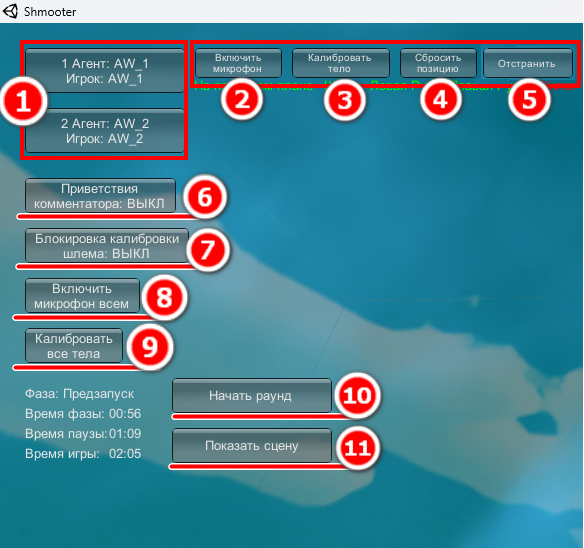Click Отстранить button

tap(527, 63)
